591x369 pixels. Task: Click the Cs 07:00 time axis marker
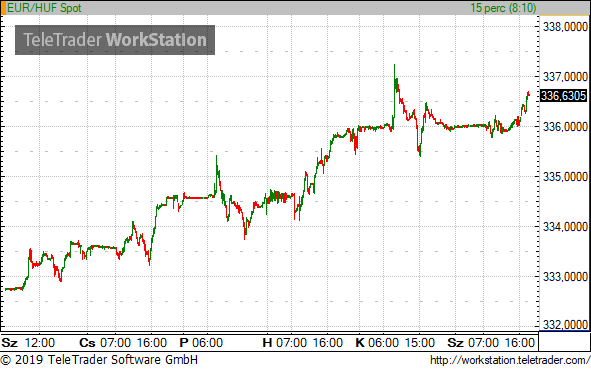(105, 343)
